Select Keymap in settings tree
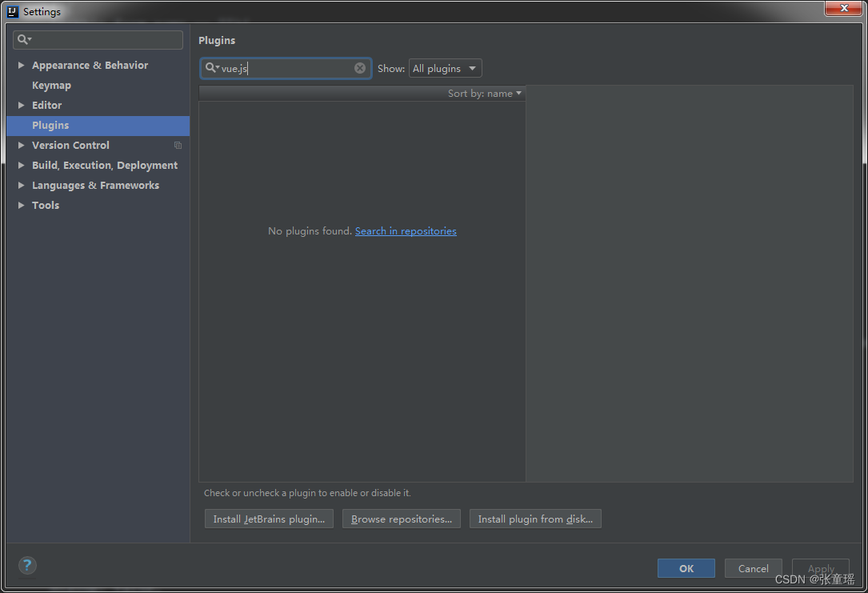 pyautogui.click(x=51, y=86)
